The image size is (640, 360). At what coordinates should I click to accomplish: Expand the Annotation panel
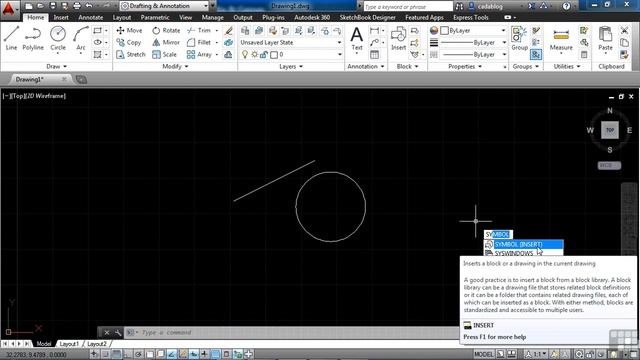tap(365, 67)
